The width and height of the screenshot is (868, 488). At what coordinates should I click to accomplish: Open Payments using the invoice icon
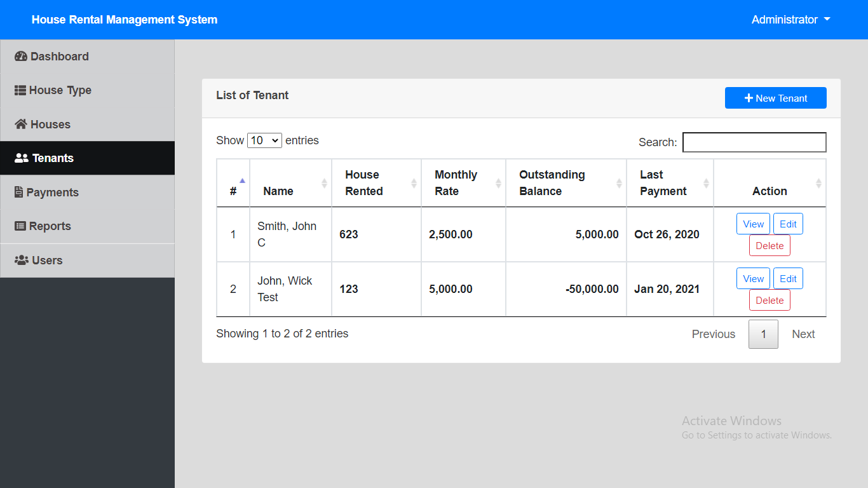pyautogui.click(x=20, y=192)
